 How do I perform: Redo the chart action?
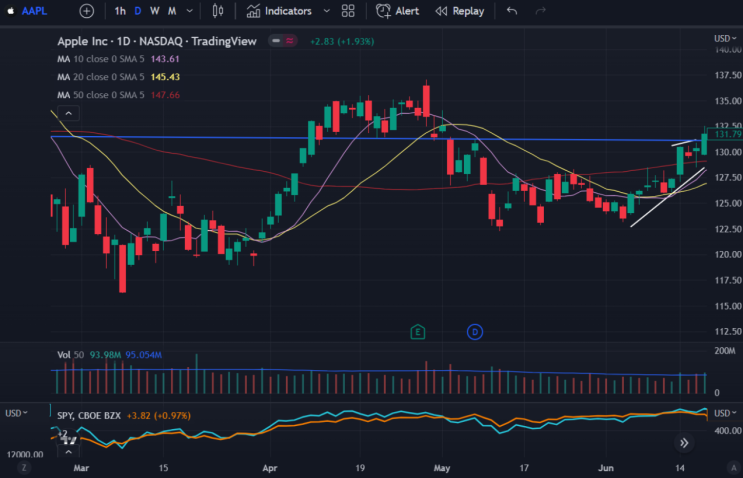tap(540, 11)
